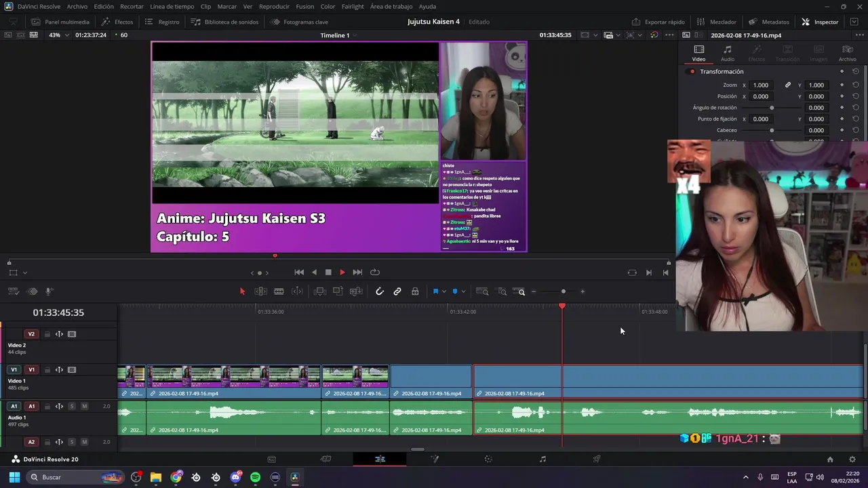
Task: Solo the Audio 1 track
Action: tap(72, 407)
